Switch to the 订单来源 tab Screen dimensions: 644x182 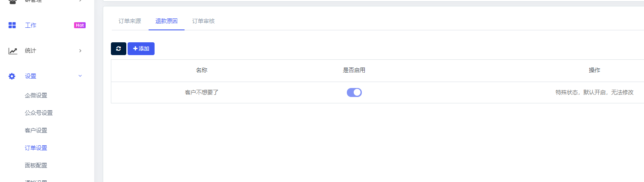pyautogui.click(x=130, y=21)
